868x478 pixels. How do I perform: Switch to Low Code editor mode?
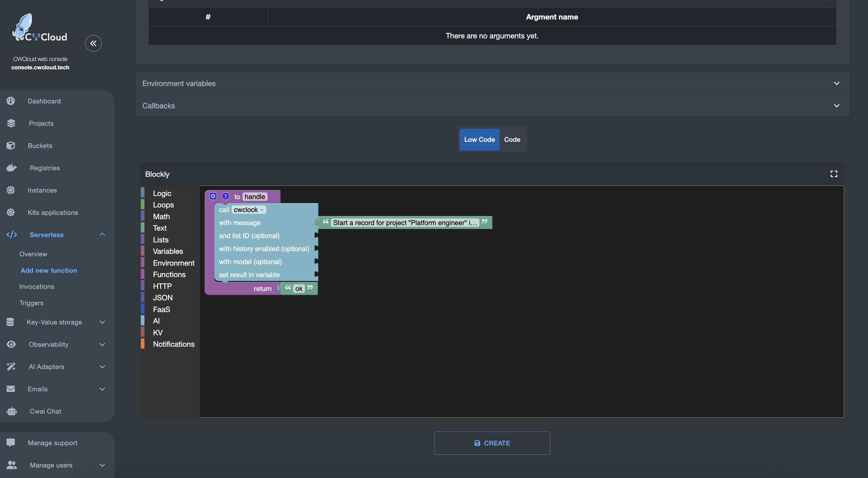tap(479, 139)
